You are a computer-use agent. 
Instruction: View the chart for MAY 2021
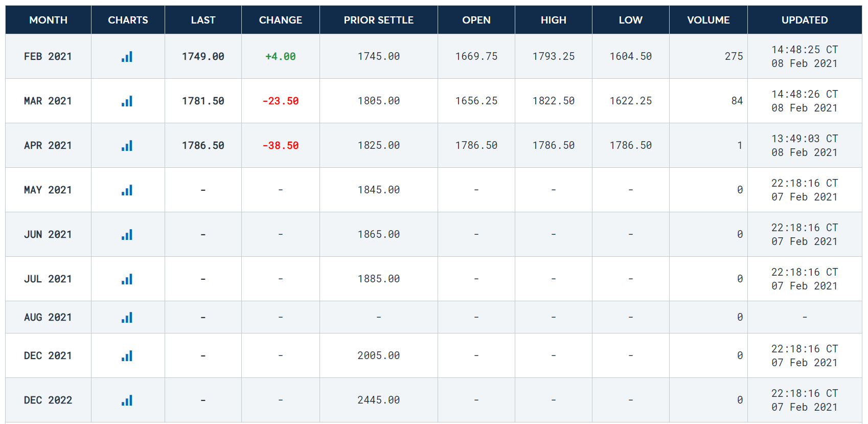tap(127, 190)
